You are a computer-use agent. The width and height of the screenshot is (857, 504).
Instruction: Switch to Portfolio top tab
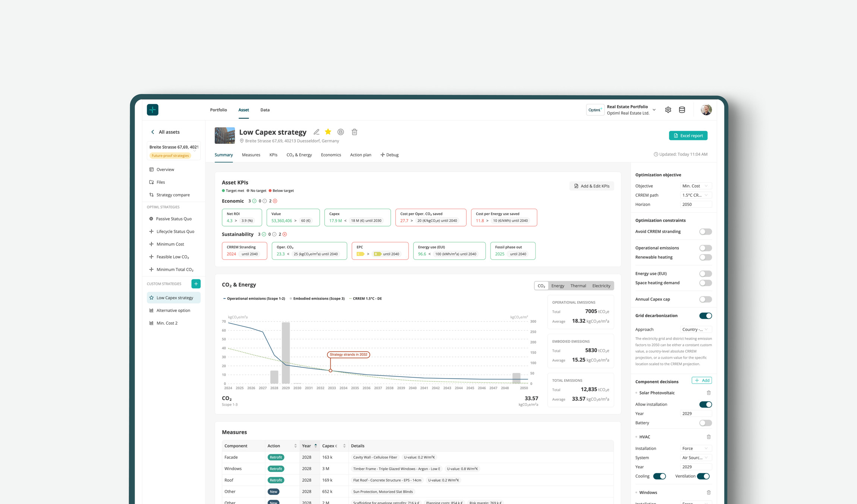218,110
